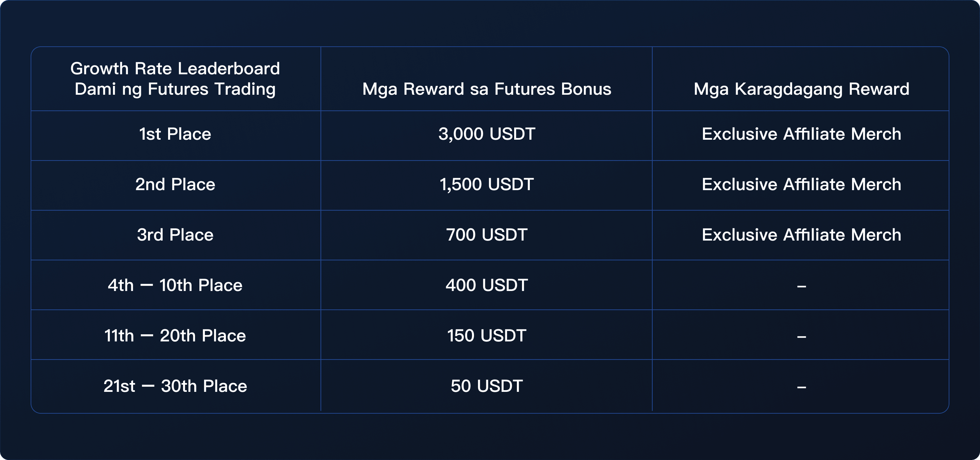Select Exclusive Affiliate Merch in 3rd Place row
This screenshot has width=980, height=460.
pyautogui.click(x=801, y=235)
